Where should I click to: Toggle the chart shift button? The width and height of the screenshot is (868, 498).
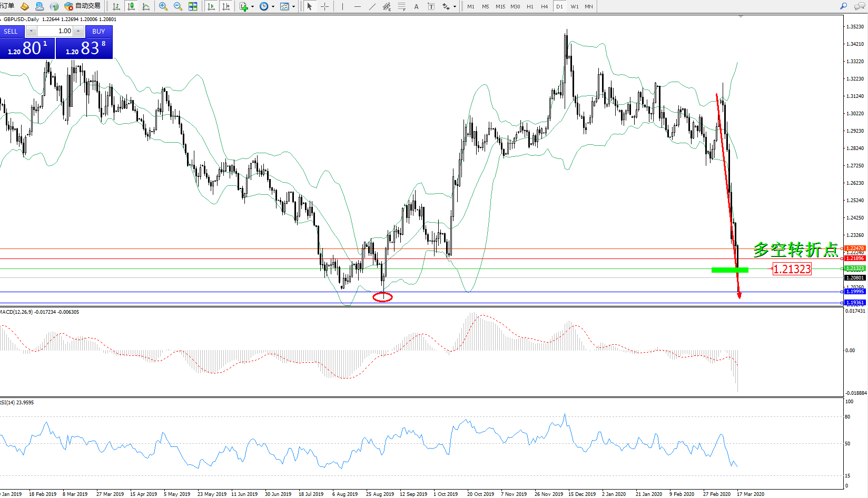click(x=226, y=6)
